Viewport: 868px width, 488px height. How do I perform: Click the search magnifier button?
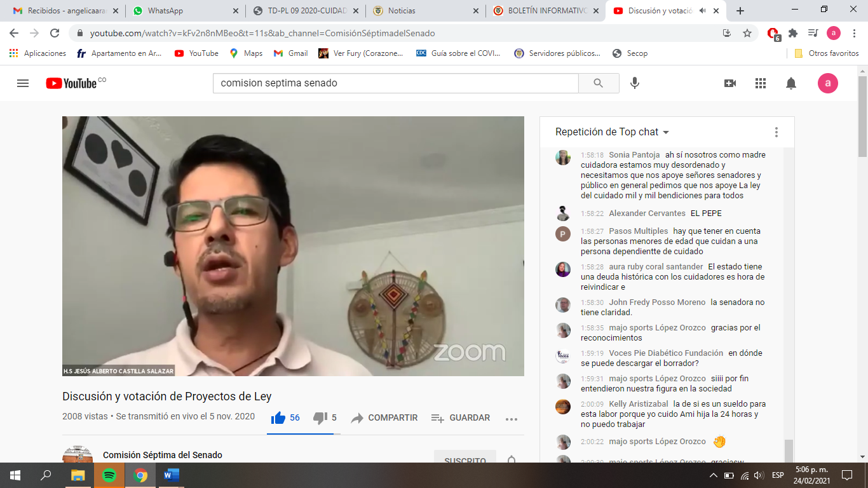(599, 83)
